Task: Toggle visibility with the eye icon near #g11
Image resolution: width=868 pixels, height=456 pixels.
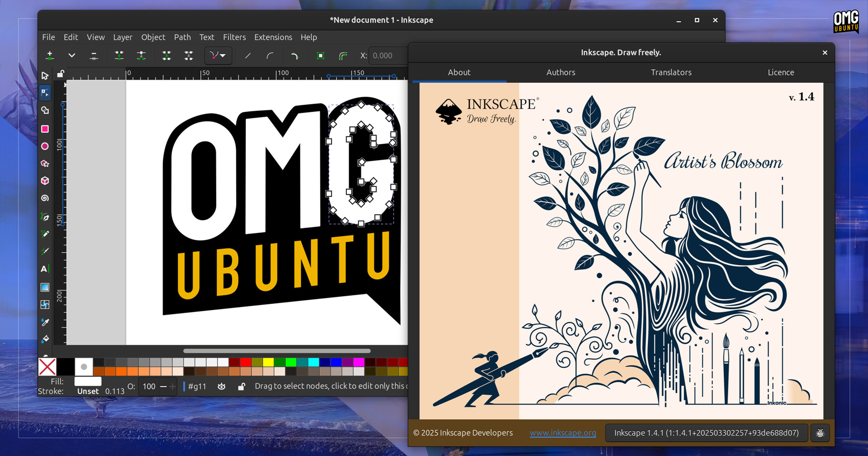Action: [221, 386]
